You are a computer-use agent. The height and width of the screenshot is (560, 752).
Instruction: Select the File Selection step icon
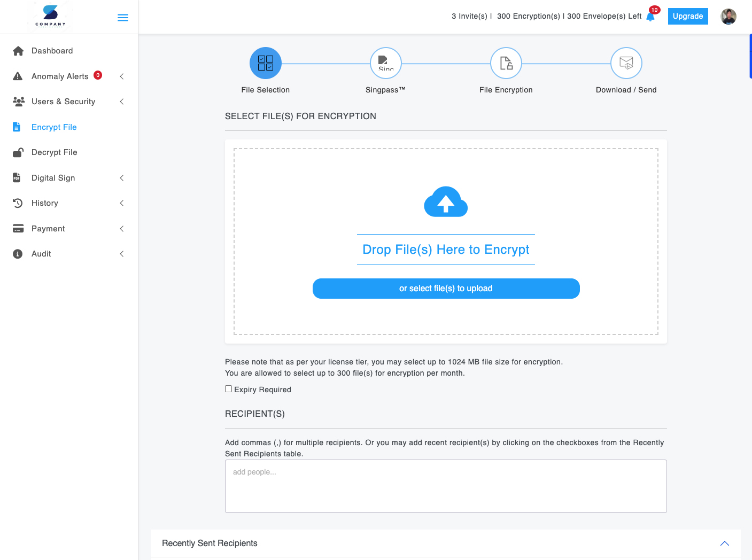(x=266, y=63)
